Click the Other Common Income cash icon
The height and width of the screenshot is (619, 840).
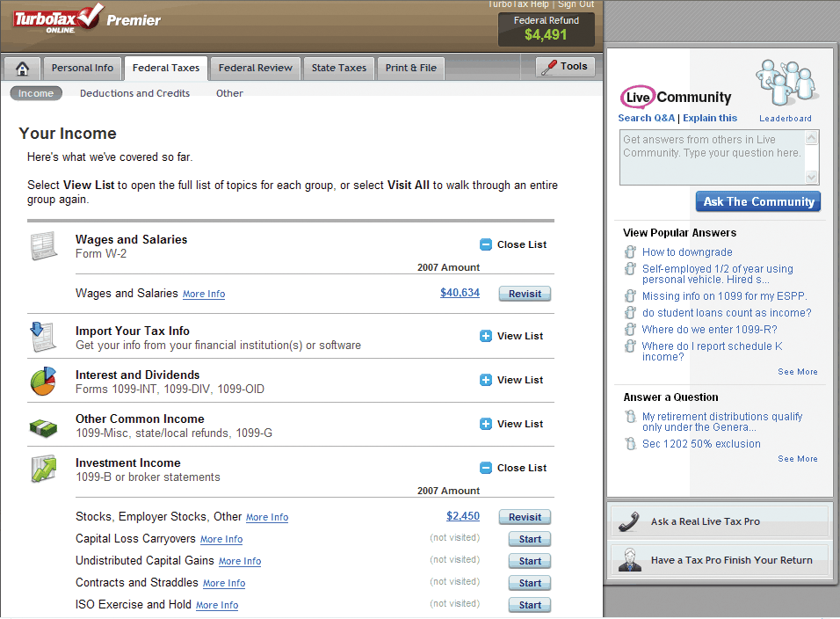[x=43, y=426]
